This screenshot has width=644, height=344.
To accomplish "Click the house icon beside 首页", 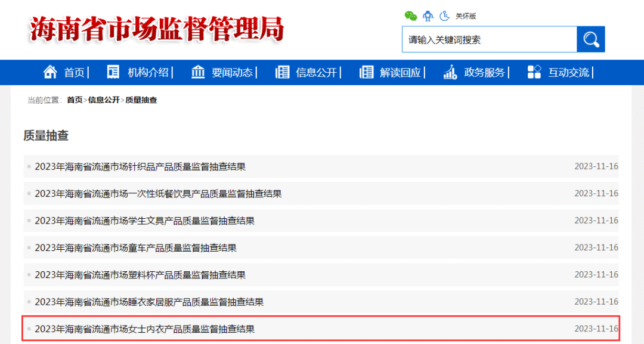I will [51, 72].
